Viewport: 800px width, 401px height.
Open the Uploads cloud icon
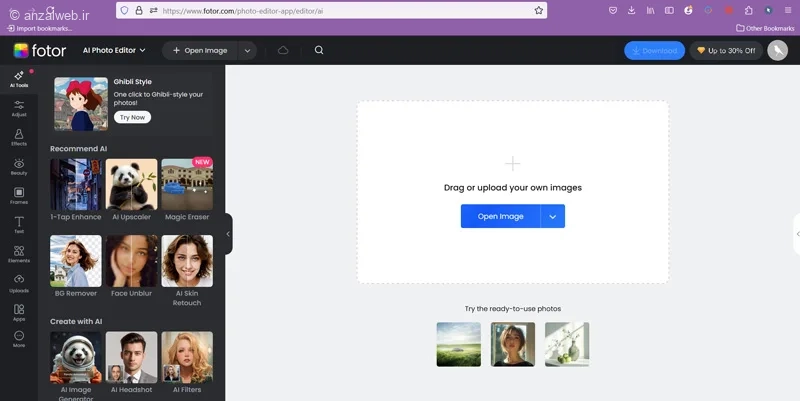(x=19, y=283)
